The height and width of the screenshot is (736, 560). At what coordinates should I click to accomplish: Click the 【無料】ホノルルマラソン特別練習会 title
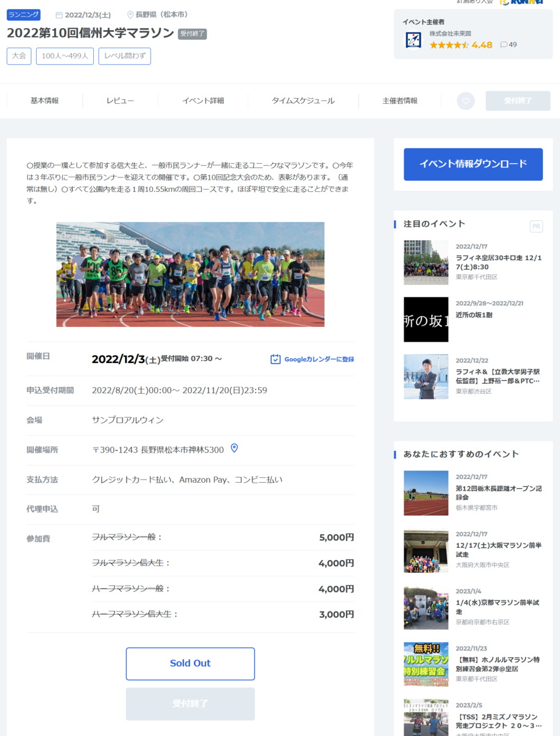tap(497, 664)
